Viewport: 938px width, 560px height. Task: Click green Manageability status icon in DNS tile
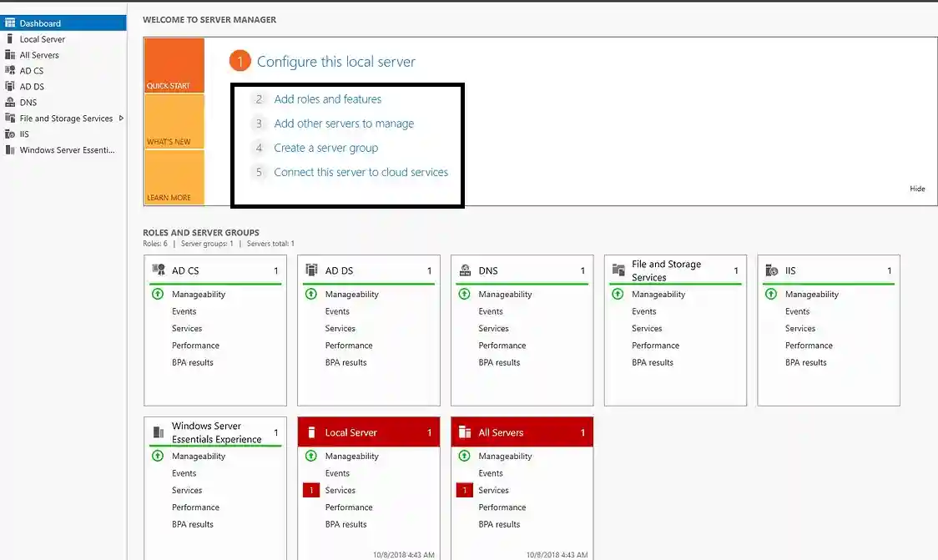(x=464, y=294)
